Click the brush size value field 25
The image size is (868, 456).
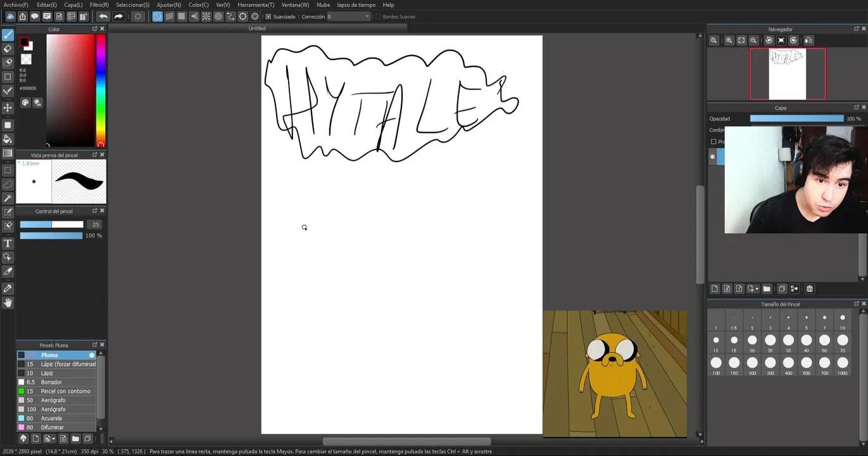click(x=95, y=224)
